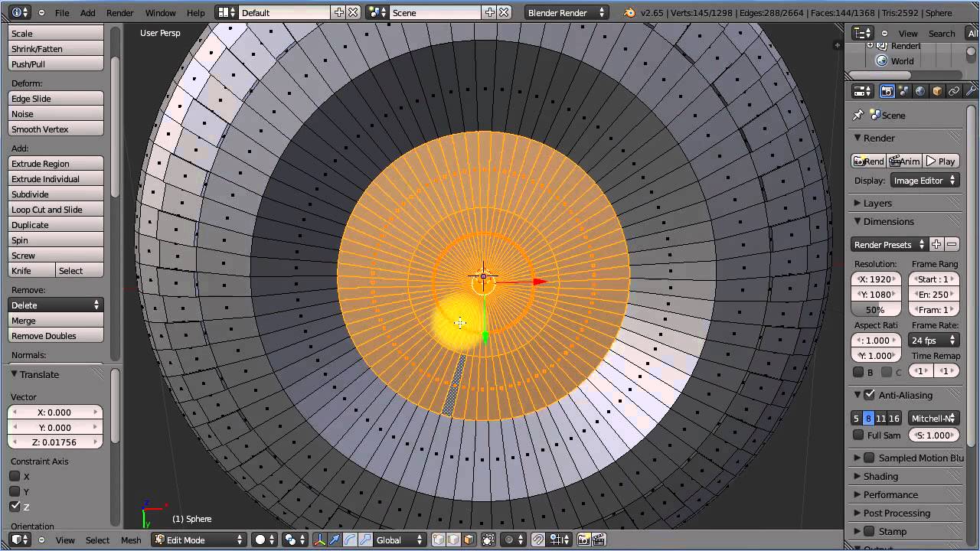
Task: Open the Info editor type selector
Action: (x=21, y=12)
